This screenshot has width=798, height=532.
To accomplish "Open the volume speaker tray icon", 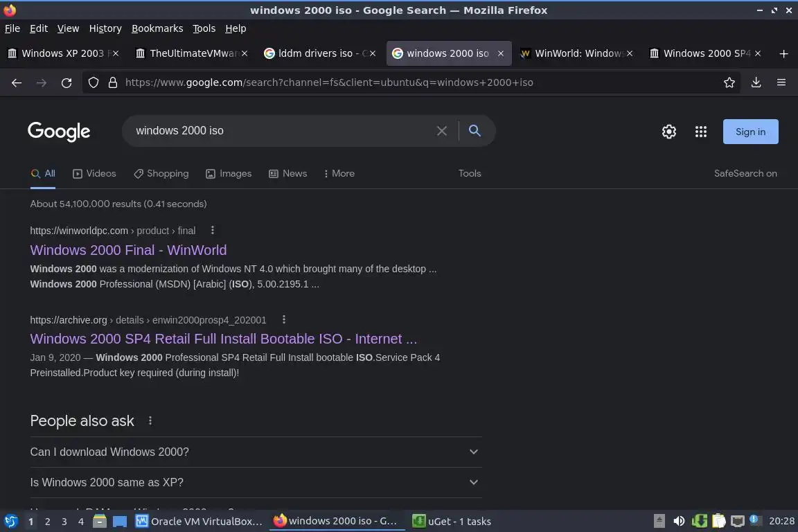I will tap(679, 522).
